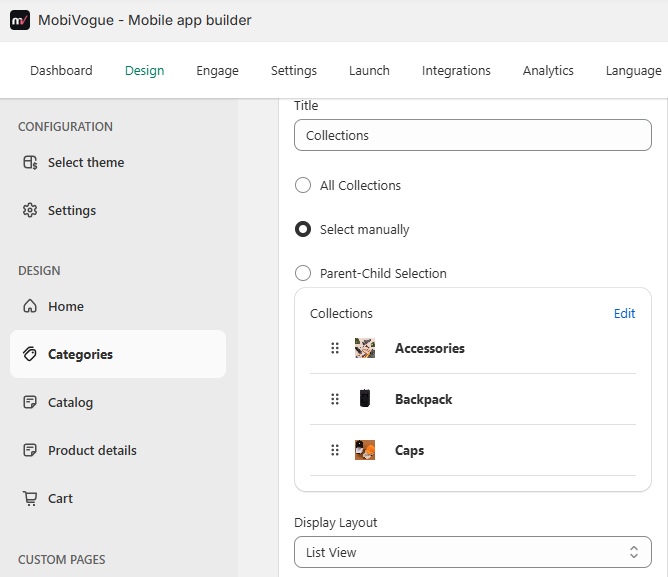
Task: Click the Settings label under Configuration
Action: pos(72,211)
